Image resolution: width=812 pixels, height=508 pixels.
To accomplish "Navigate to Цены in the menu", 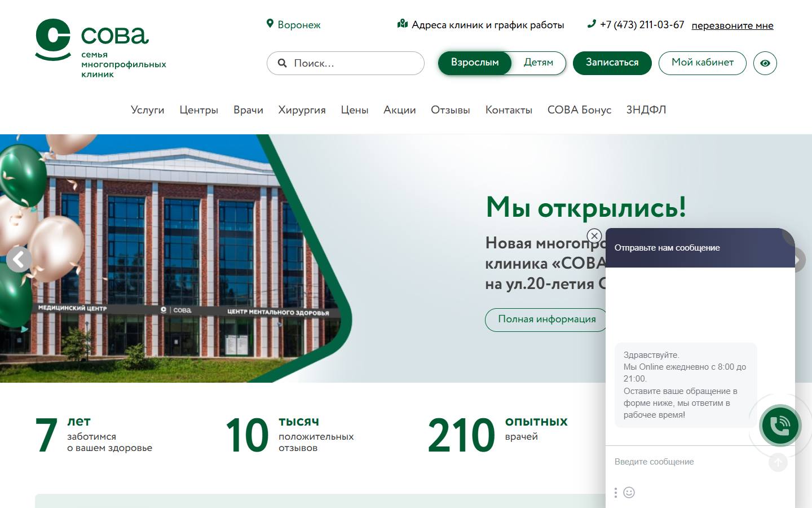I will [x=355, y=110].
